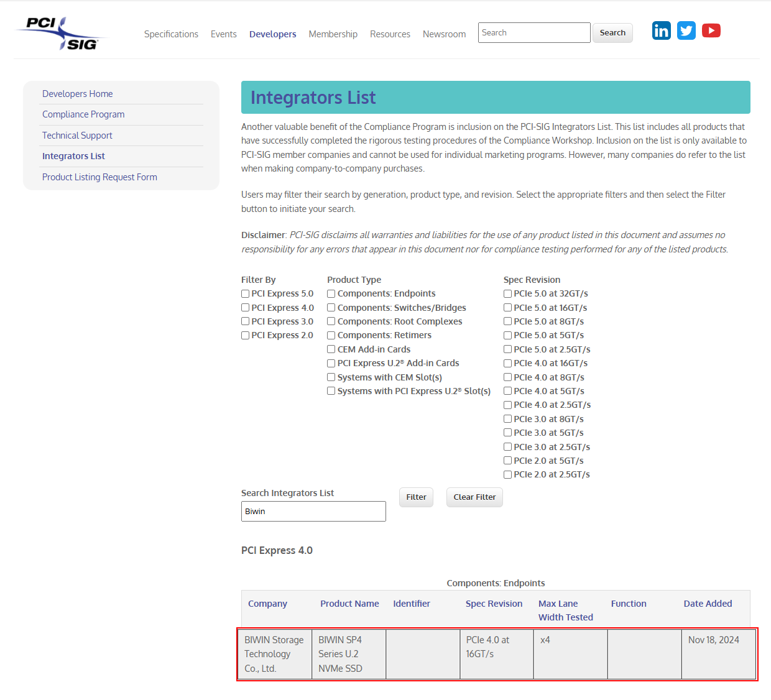Go to Developers Home sidebar link

[78, 94]
